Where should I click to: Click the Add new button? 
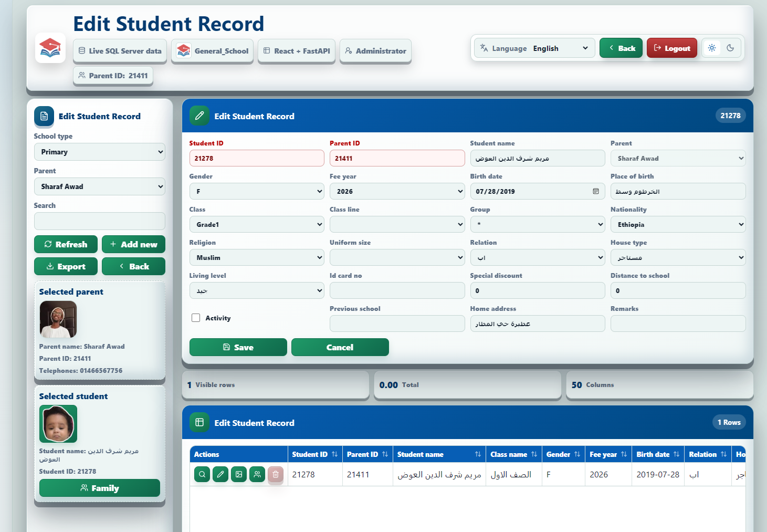(x=133, y=244)
